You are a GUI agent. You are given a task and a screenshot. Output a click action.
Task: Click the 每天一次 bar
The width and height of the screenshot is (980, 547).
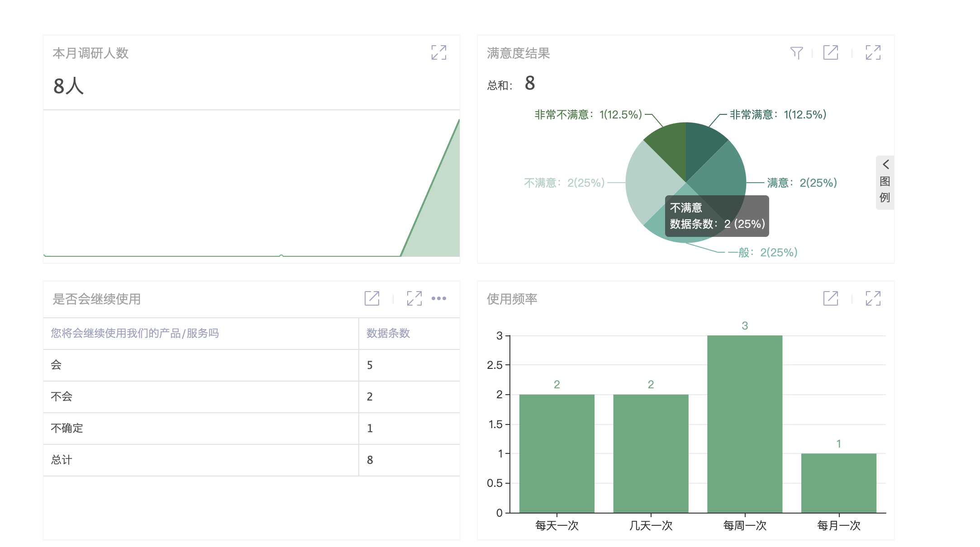(557, 453)
